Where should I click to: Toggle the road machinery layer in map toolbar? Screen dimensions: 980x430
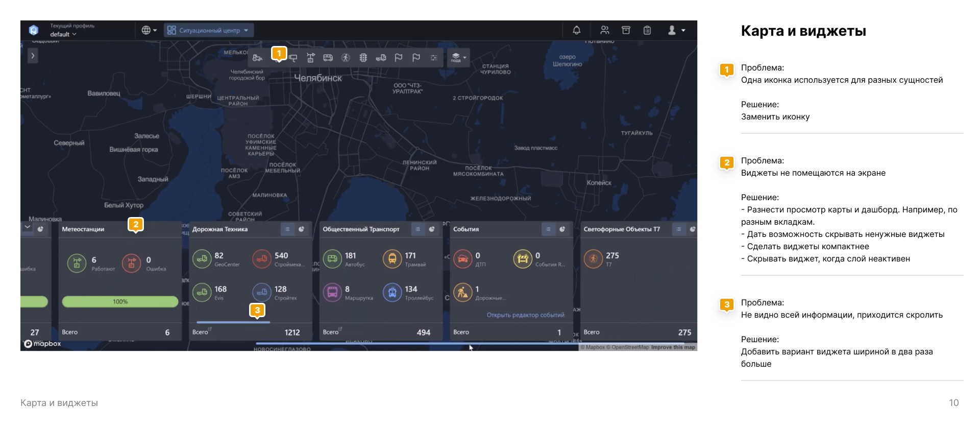coord(257,58)
